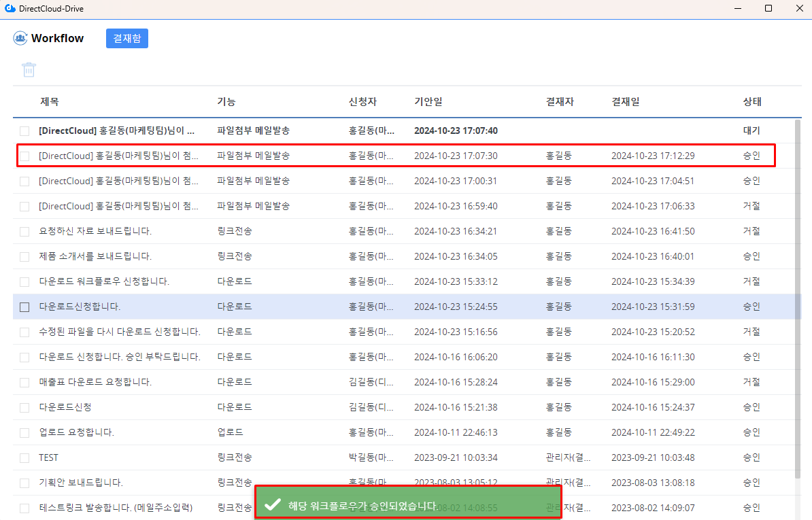Image resolution: width=812 pixels, height=520 pixels.
Task: Open workflow approved at 2024-10-23 17:12:29
Action: click(x=119, y=156)
